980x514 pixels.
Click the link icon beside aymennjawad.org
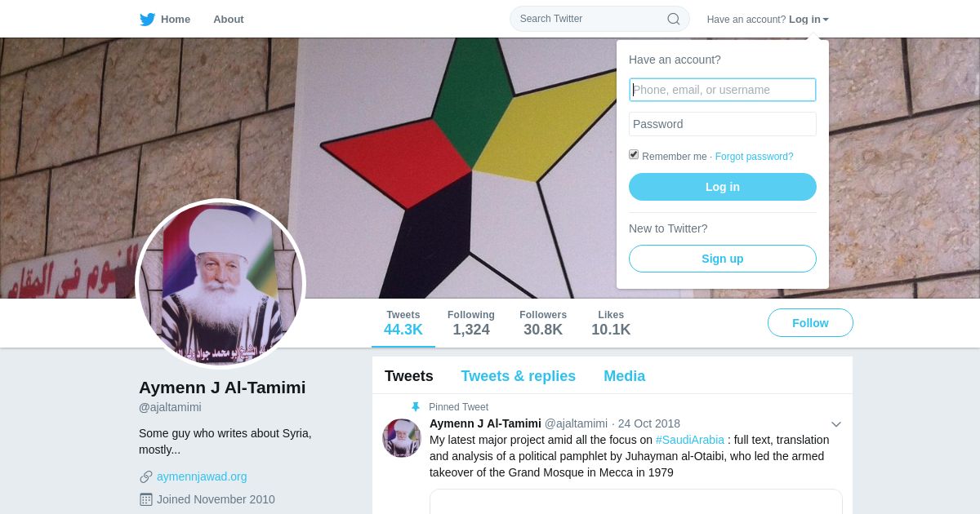point(146,476)
